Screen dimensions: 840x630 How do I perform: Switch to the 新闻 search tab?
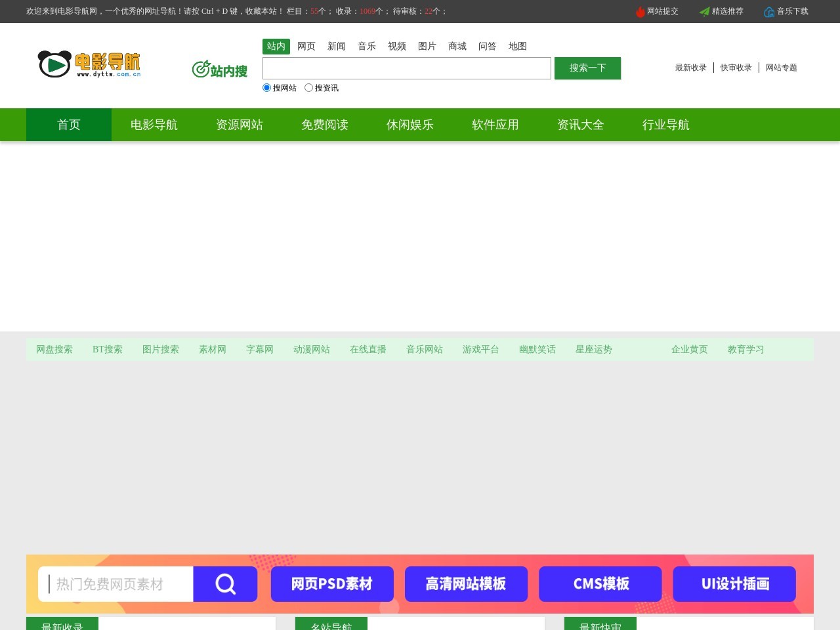337,46
